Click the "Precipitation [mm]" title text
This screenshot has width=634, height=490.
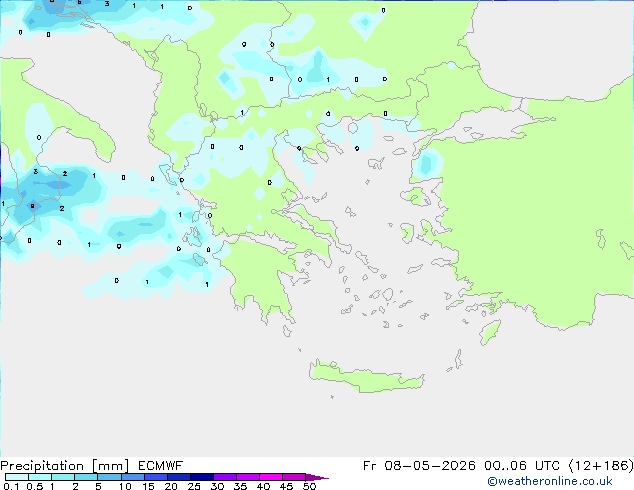click(x=65, y=466)
